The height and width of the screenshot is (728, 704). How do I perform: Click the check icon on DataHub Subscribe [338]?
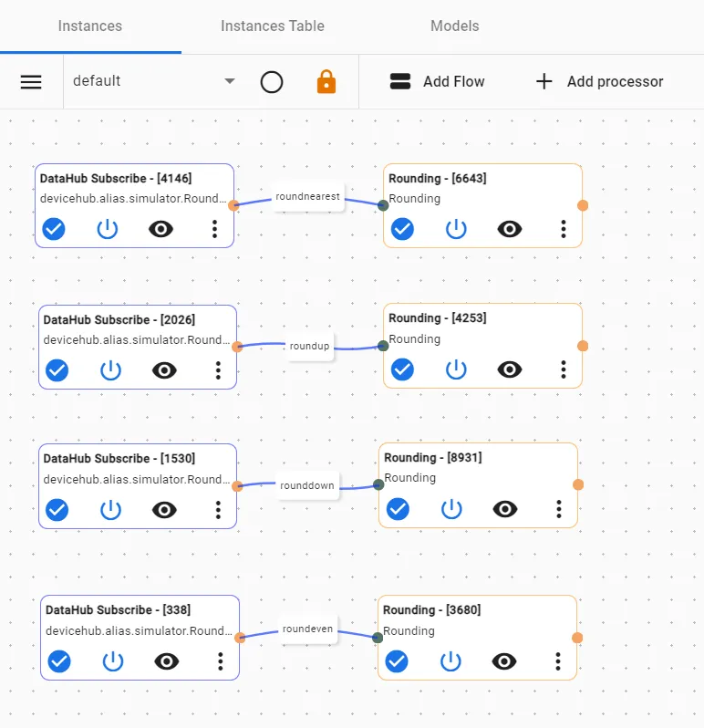point(59,661)
